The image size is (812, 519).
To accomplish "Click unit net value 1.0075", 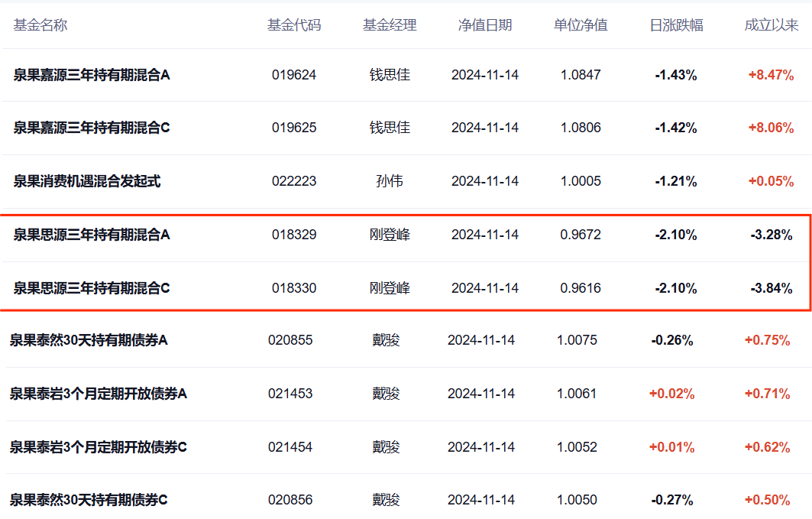I will point(577,340).
